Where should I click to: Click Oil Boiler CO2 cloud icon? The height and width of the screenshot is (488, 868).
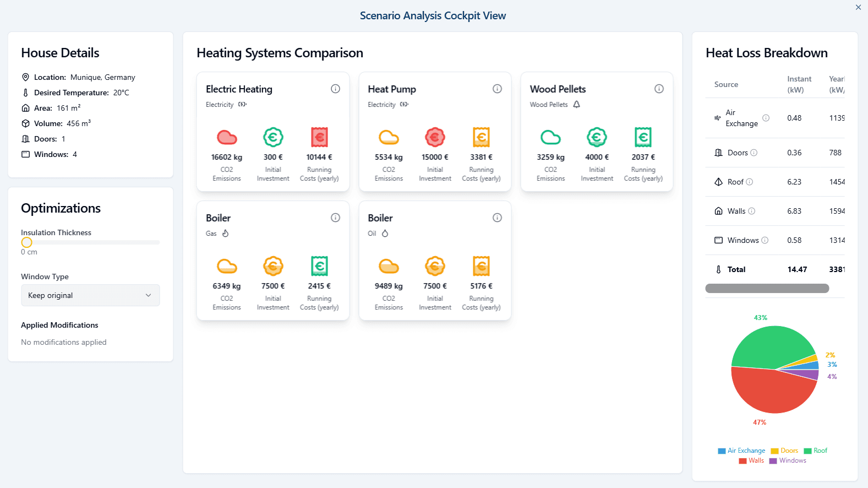(x=389, y=266)
